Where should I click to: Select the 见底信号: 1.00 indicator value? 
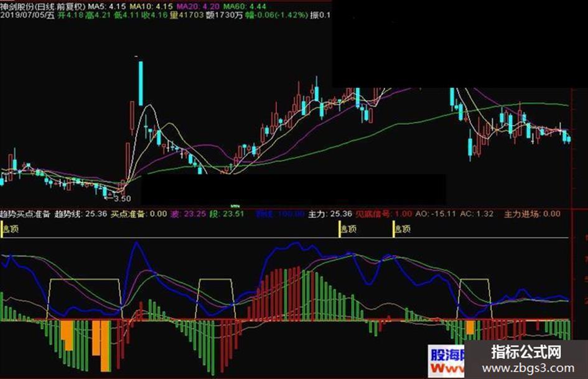(x=384, y=214)
